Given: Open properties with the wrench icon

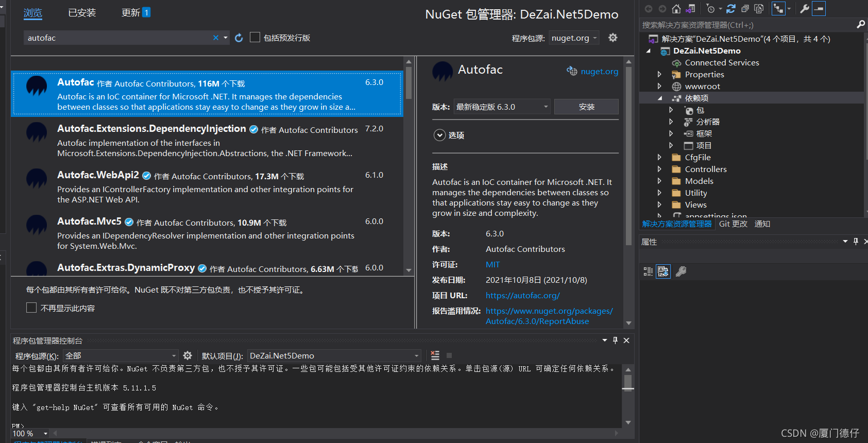Looking at the screenshot, I should tap(804, 9).
